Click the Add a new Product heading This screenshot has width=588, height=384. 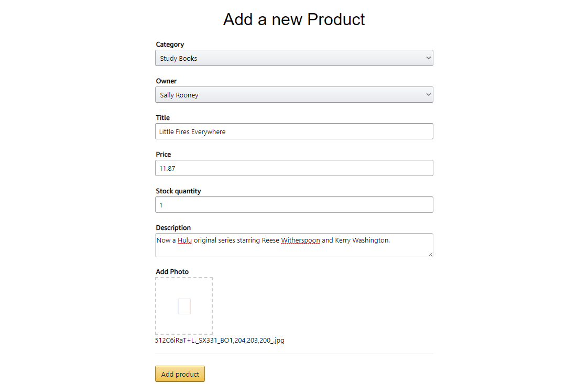pyautogui.click(x=294, y=19)
